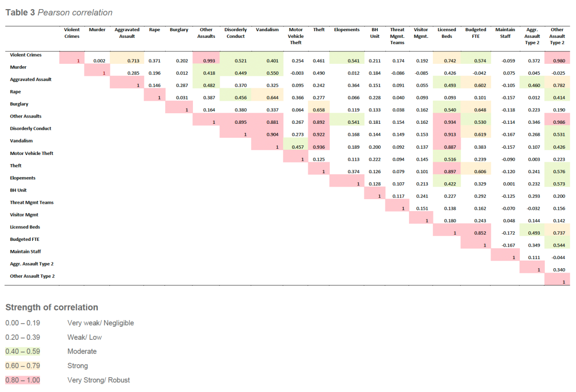Click the green 0.40 – 0.59 legend swatch

[22, 351]
